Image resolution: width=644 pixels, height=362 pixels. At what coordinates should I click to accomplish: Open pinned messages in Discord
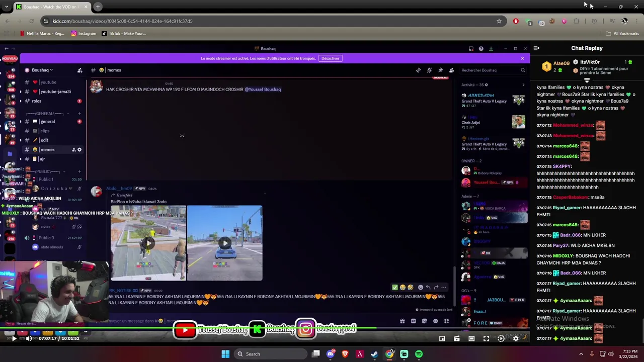click(440, 70)
